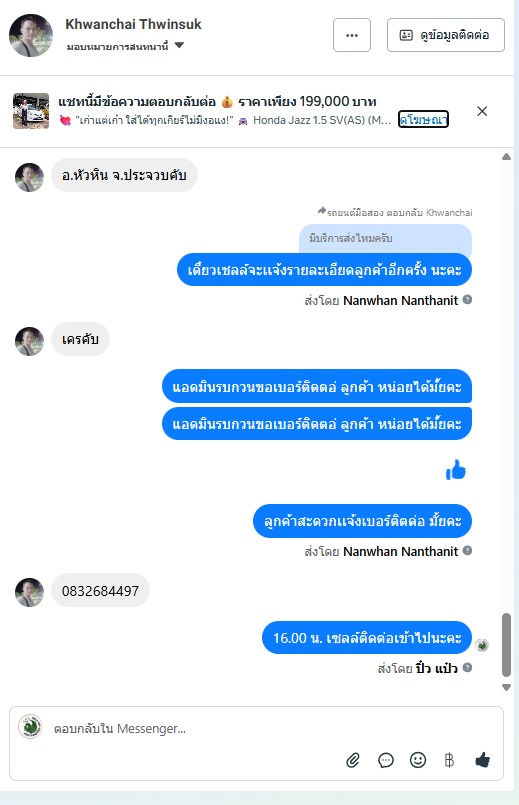Image resolution: width=519 pixels, height=805 pixels.
Task: Click the thumbs-up sticker in the chat
Action: click(x=456, y=470)
